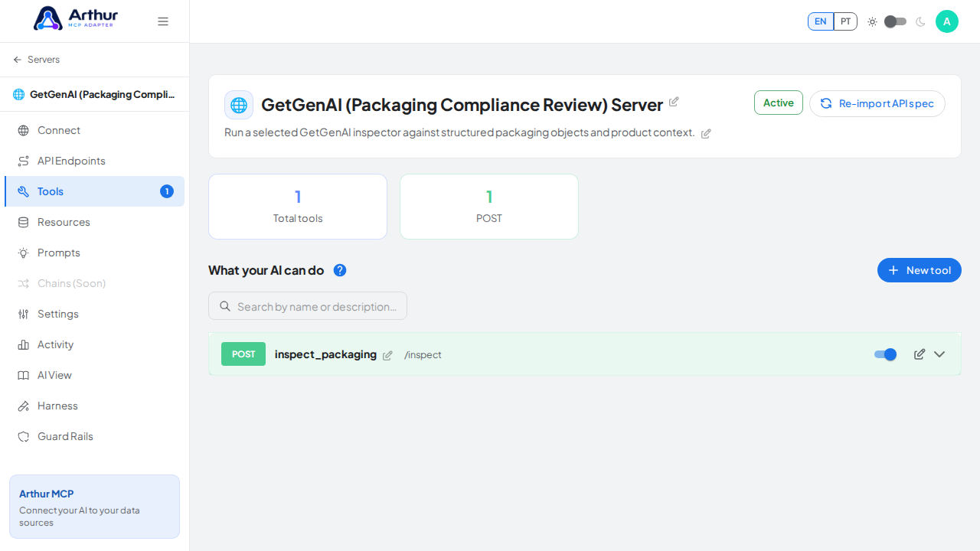Disable the inspect_packaging tool toggle
Viewport: 980px width, 551px height.
tap(885, 354)
